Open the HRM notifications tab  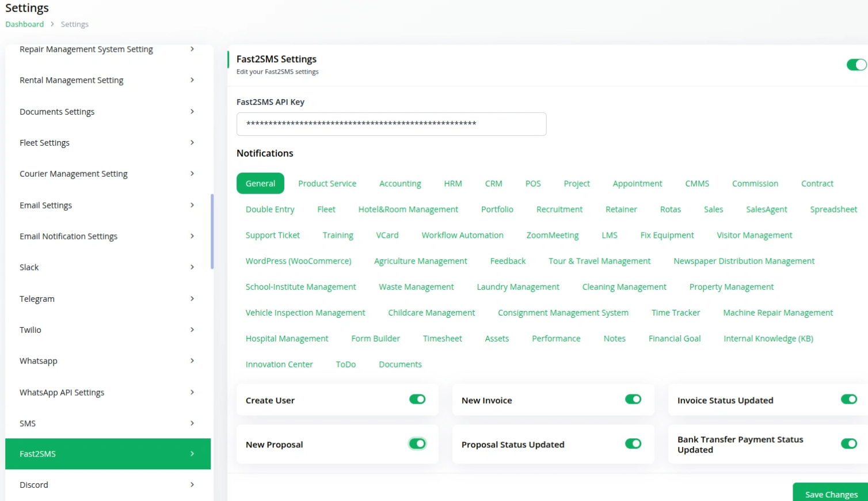pyautogui.click(x=453, y=183)
